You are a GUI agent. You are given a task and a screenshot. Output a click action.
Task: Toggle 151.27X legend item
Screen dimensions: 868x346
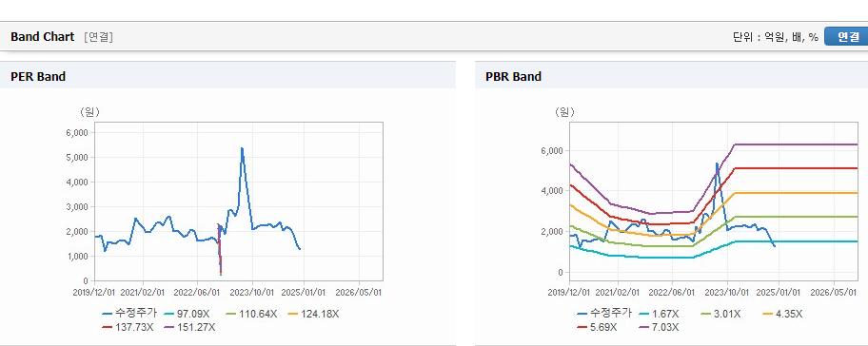(189, 327)
